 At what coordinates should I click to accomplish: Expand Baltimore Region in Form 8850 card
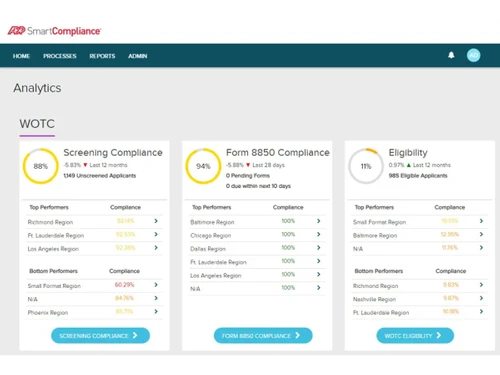coord(319,221)
